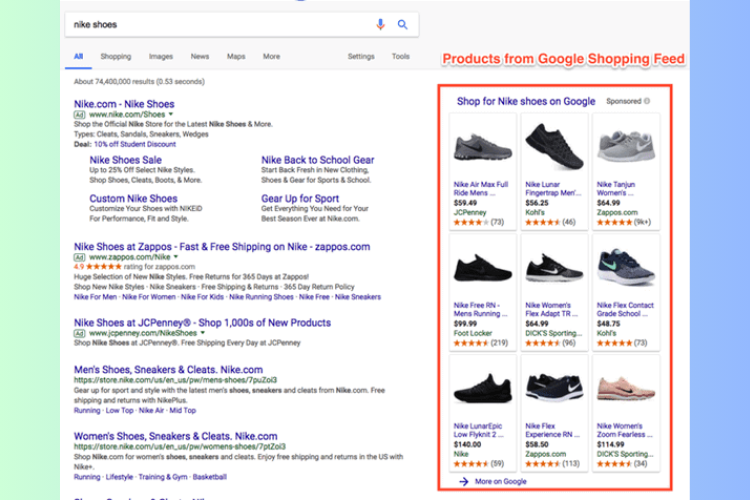
Task: Click star rating under Nike Air Max product
Action: coord(471,222)
